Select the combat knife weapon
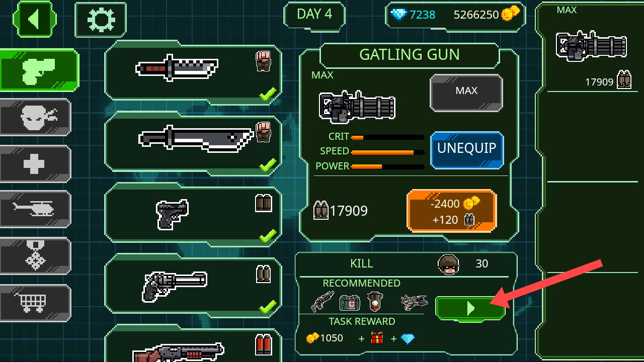Image resolution: width=644 pixels, height=362 pixels. pos(193,73)
